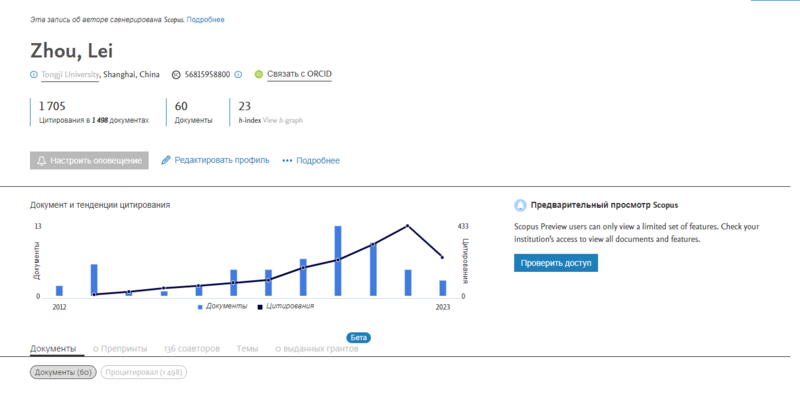The height and width of the screenshot is (400, 800).
Task: Switch to the 136 соавторов tab
Action: [x=194, y=348]
